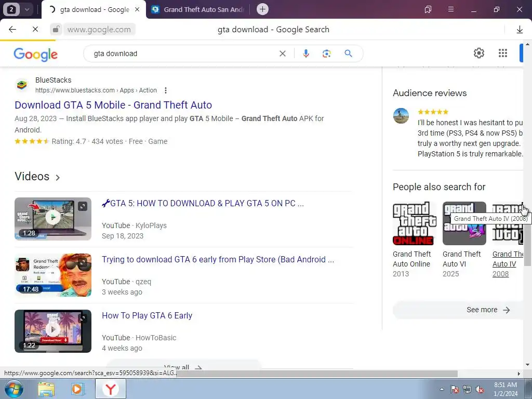Open the BlueStacks result three-dot menu
Image resolution: width=532 pixels, height=399 pixels.
click(x=166, y=90)
